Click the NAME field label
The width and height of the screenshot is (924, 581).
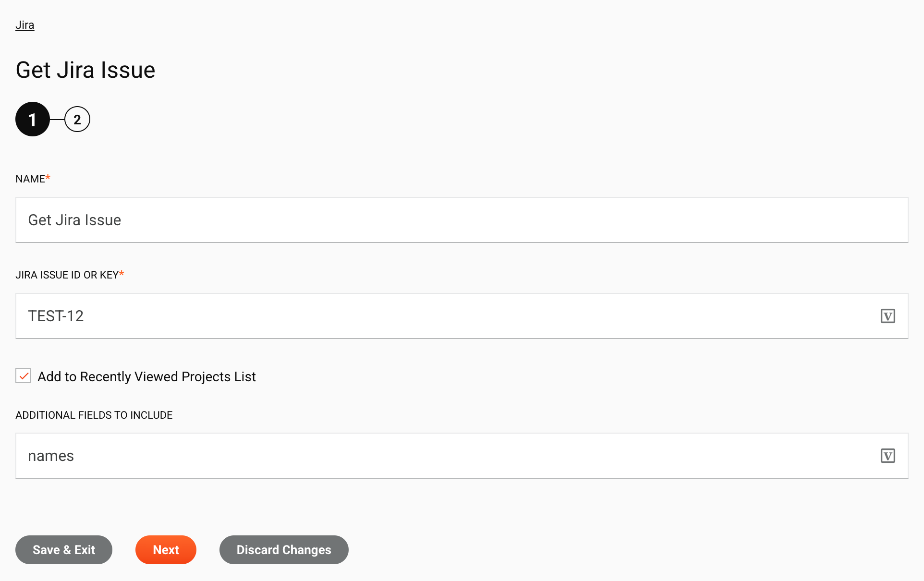[x=30, y=179]
